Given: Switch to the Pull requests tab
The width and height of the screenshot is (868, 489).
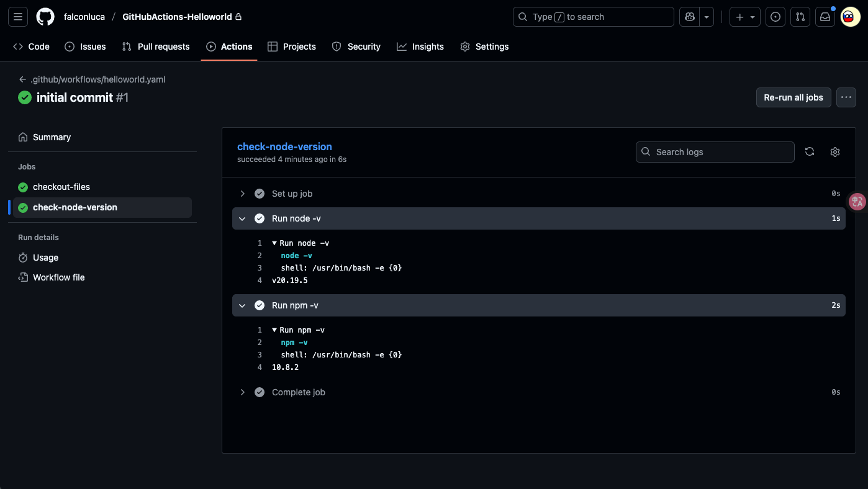Looking at the screenshot, I should coord(156,47).
